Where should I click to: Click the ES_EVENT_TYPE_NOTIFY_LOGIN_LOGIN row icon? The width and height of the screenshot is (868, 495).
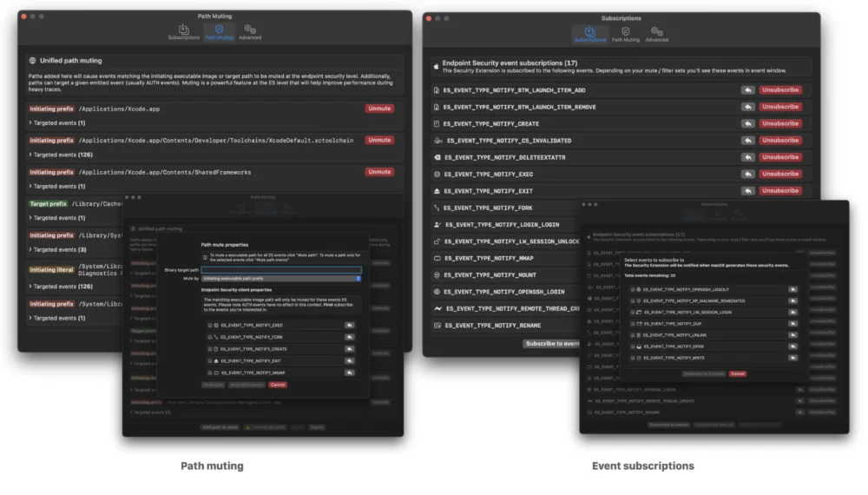437,225
